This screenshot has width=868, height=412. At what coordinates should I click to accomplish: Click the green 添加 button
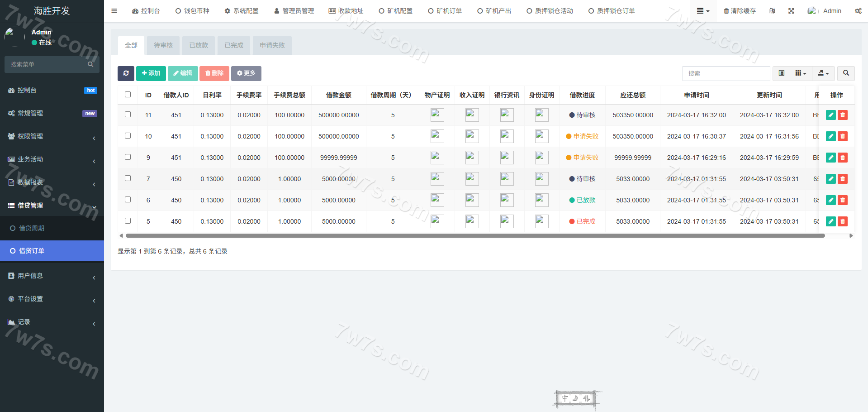pos(151,73)
